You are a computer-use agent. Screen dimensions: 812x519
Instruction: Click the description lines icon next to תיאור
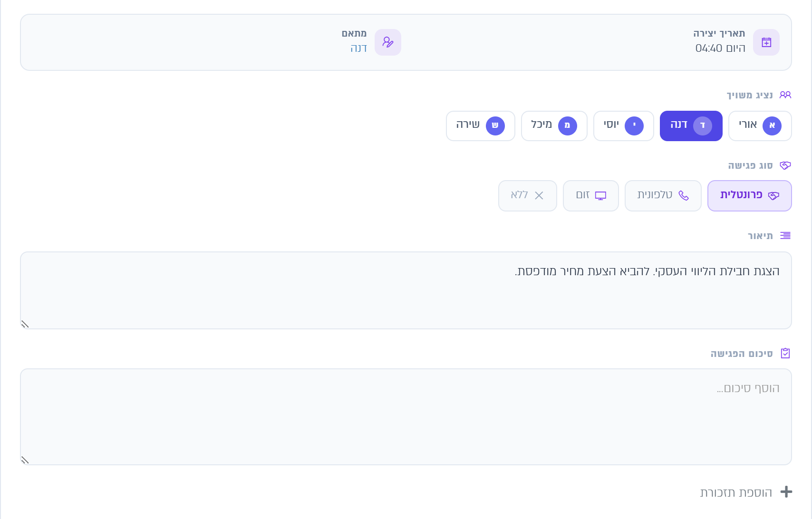785,236
